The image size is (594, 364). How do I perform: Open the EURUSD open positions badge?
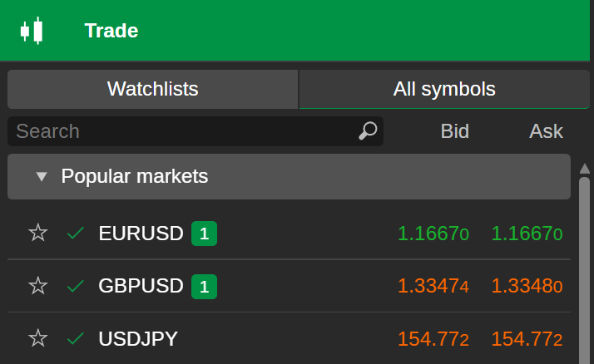coord(204,234)
